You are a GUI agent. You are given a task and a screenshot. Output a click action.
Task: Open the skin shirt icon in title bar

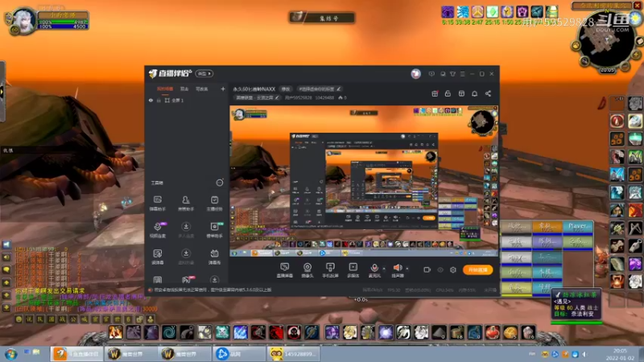[x=452, y=74]
